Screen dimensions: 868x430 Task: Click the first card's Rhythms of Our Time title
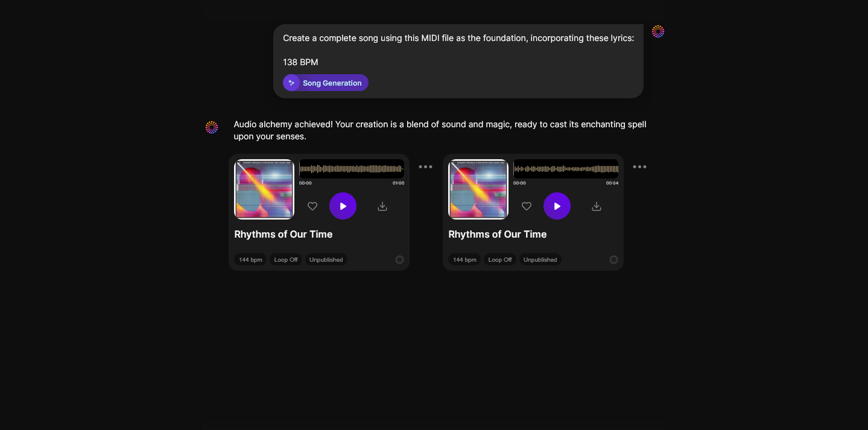tap(284, 234)
